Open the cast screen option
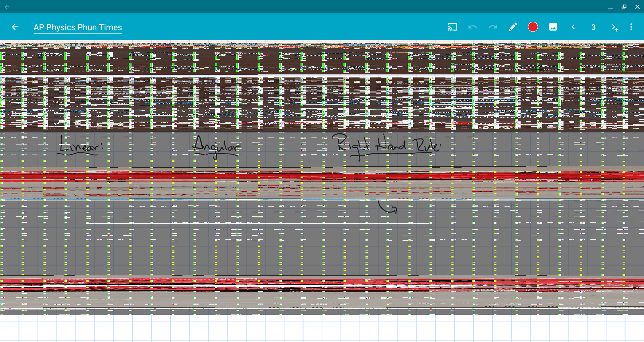 (452, 27)
